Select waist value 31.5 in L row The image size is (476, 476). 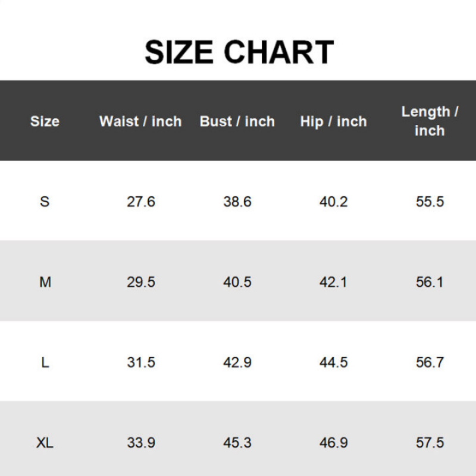point(141,362)
